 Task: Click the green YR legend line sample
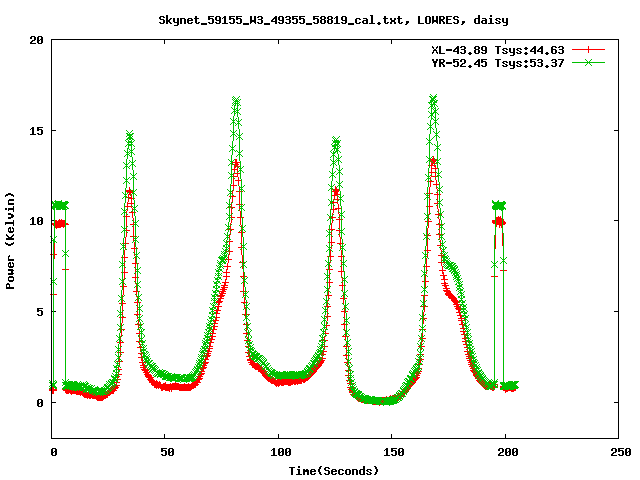click(588, 62)
